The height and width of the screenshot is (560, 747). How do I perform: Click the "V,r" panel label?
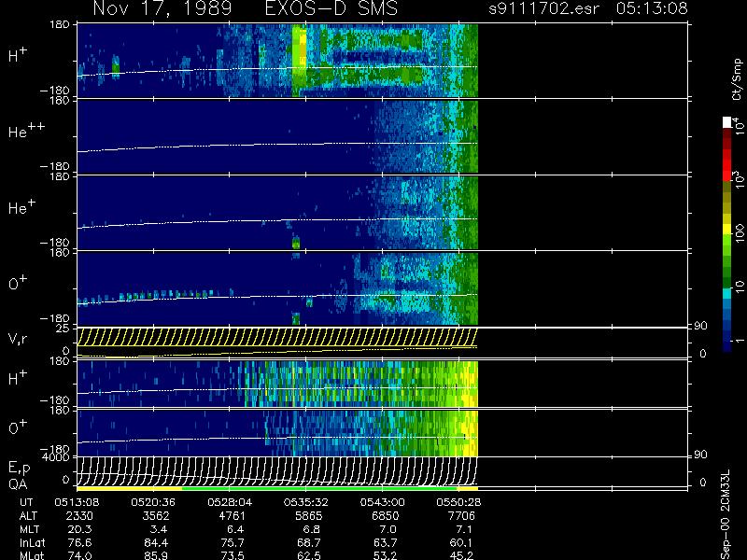[18, 339]
